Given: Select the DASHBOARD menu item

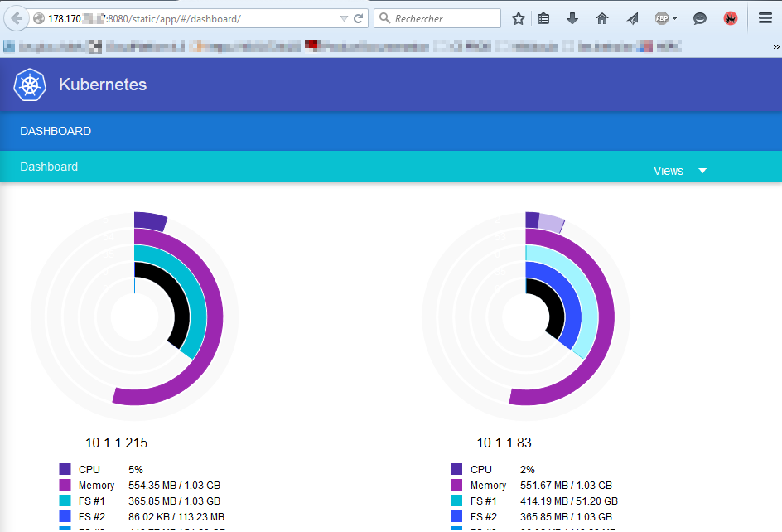Looking at the screenshot, I should pyautogui.click(x=56, y=131).
